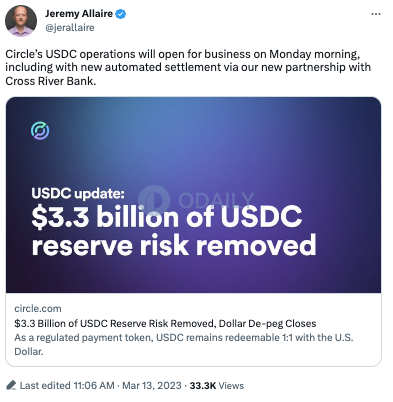Open the USDC update preview image
This screenshot has width=393, height=402.
point(193,195)
